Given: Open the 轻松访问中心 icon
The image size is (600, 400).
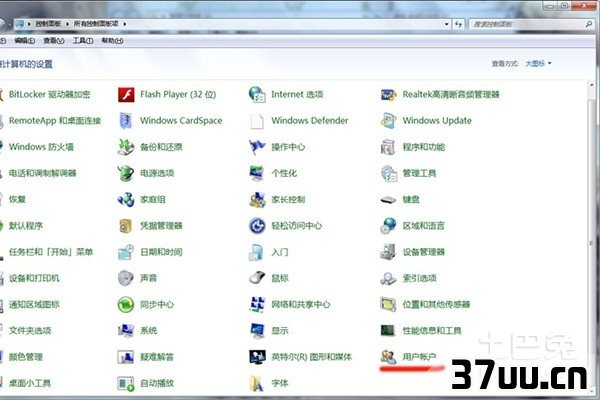Looking at the screenshot, I should [x=257, y=226].
